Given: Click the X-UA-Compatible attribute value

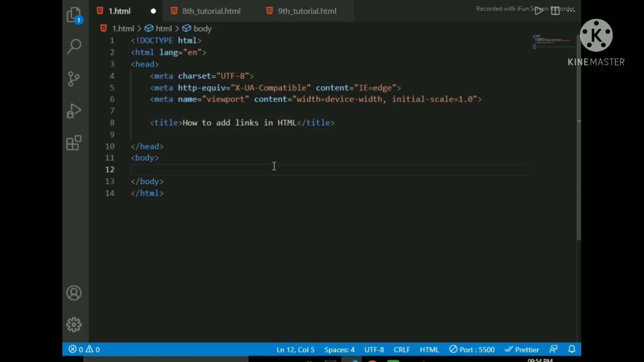Looking at the screenshot, I should click(x=271, y=87).
